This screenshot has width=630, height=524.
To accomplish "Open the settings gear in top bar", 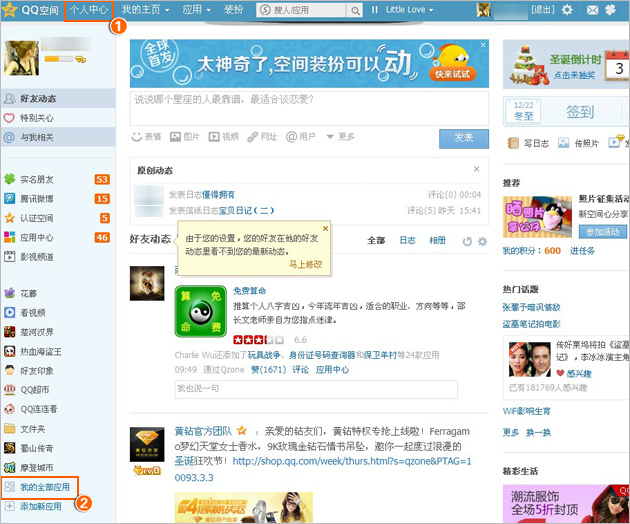I will 567,10.
